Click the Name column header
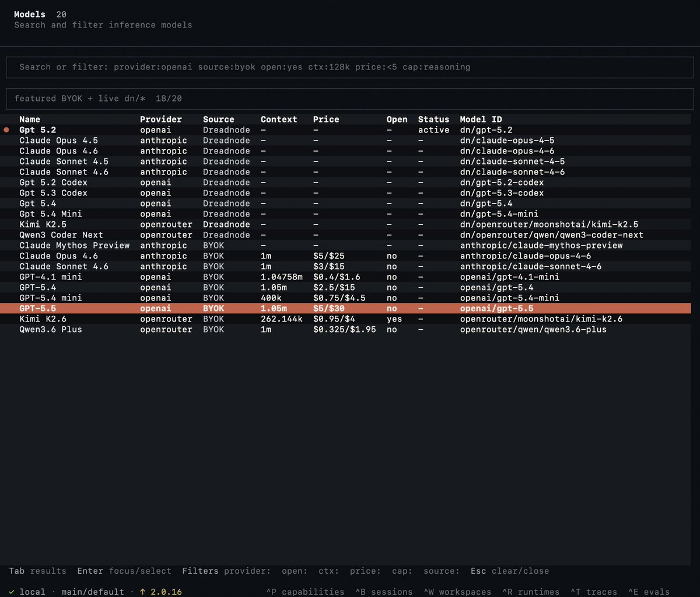Viewport: 700px width, 597px height. coord(30,120)
